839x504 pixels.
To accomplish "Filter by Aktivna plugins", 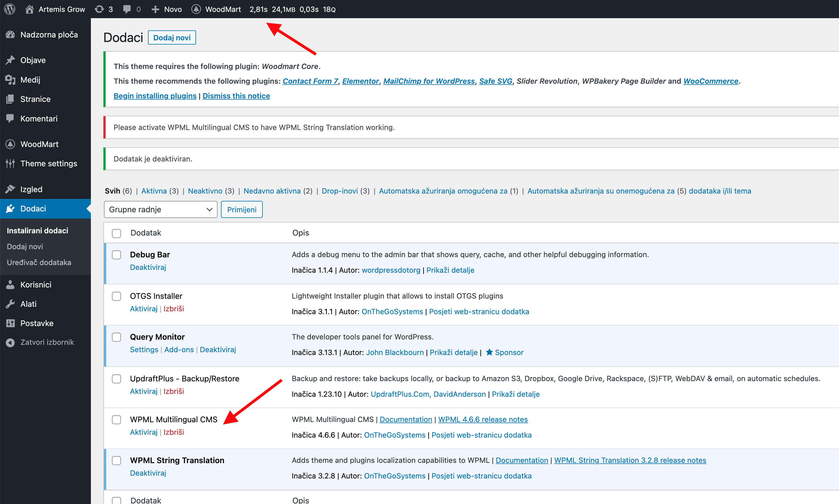I will click(x=154, y=191).
